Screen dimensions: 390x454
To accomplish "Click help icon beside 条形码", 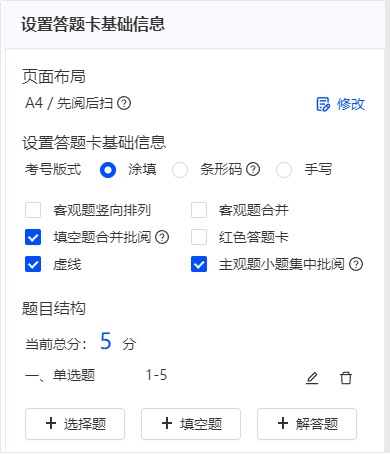I will click(253, 169).
